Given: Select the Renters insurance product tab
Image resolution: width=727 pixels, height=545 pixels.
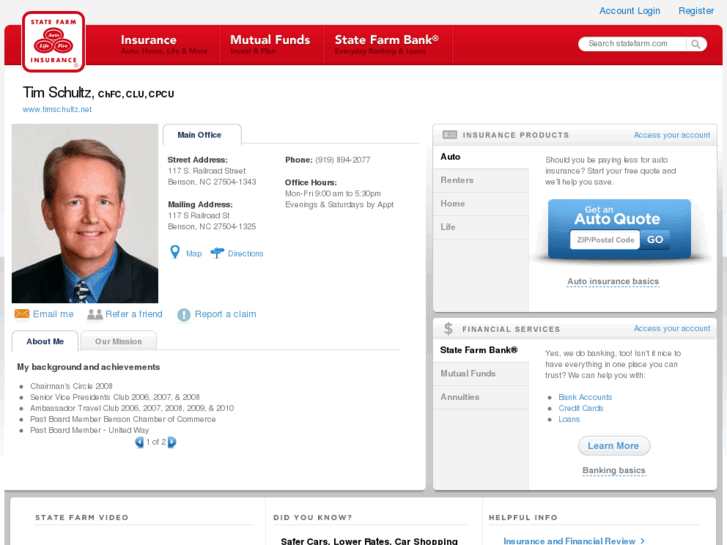Looking at the screenshot, I should pyautogui.click(x=481, y=180).
